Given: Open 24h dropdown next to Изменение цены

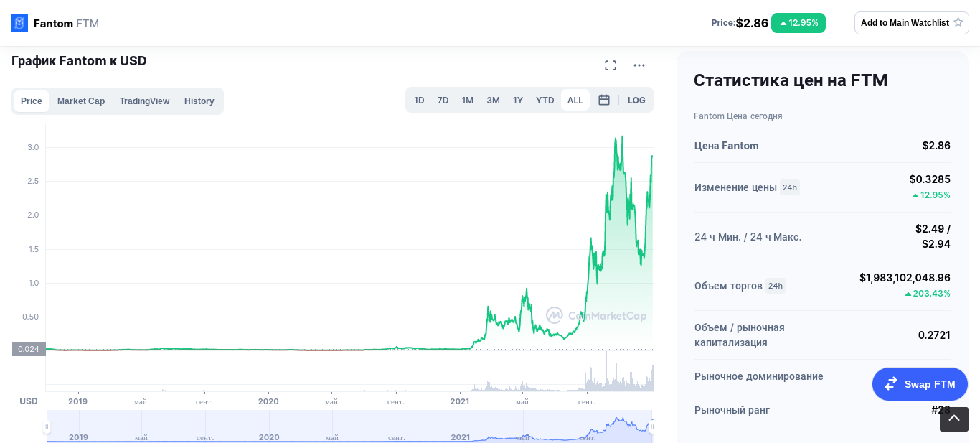Looking at the screenshot, I should [790, 187].
